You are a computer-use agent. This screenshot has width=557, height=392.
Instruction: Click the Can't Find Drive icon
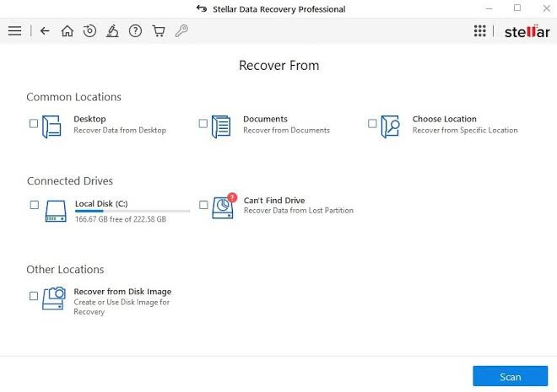pos(223,207)
